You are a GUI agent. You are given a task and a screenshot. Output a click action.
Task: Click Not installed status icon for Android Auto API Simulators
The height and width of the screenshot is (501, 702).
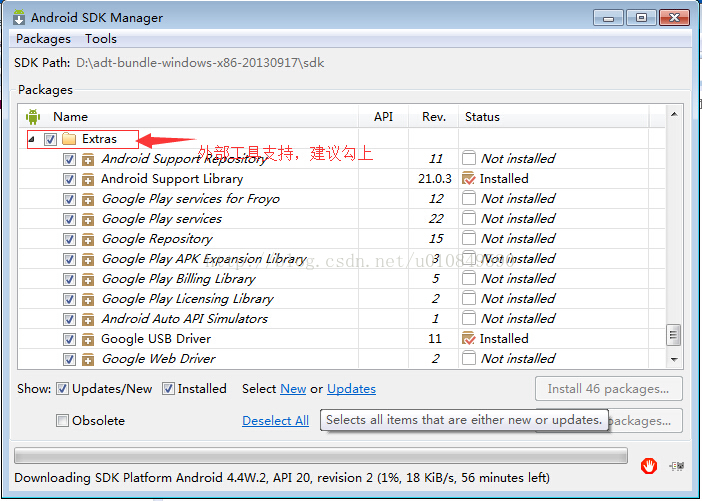pyautogui.click(x=469, y=318)
